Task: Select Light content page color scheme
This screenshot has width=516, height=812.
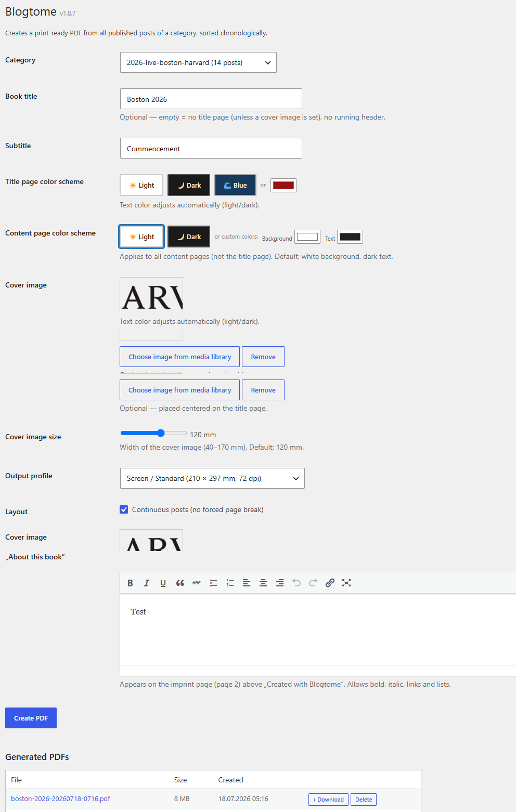Action: [141, 237]
